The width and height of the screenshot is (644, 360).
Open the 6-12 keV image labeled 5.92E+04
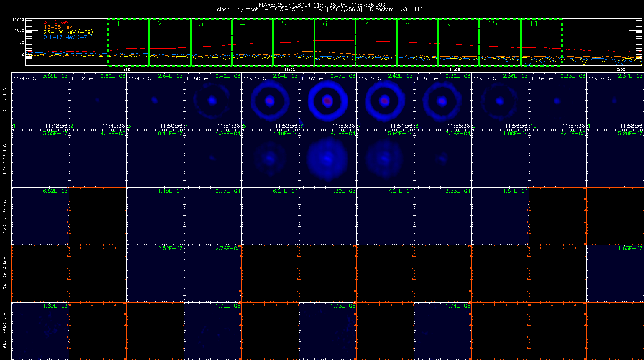[385, 159]
